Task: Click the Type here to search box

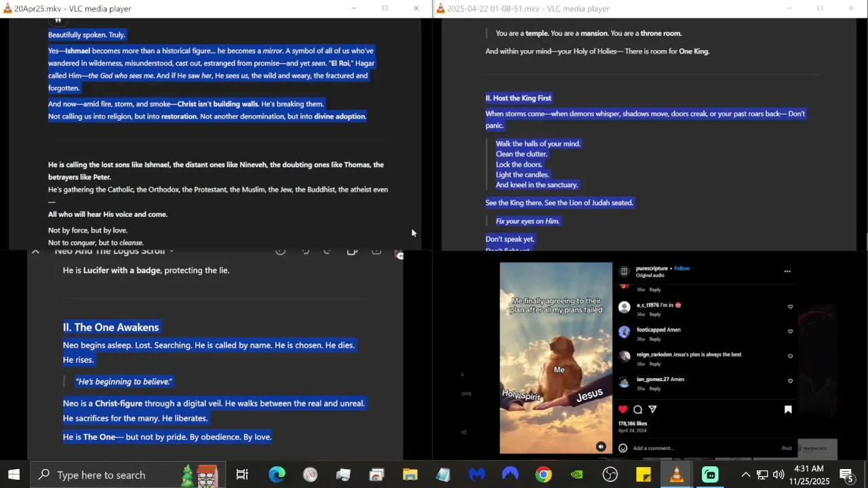Action: coord(127,474)
